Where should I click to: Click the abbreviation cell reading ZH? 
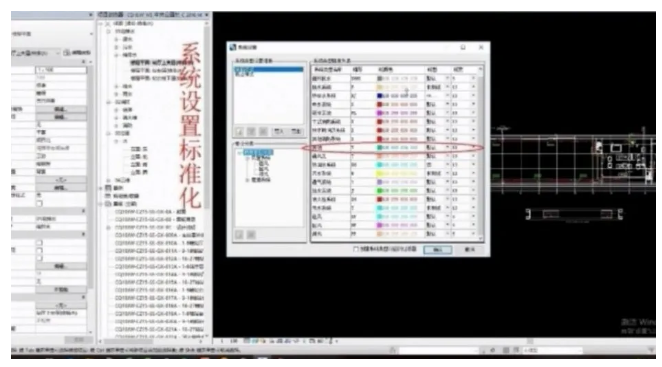(x=362, y=199)
